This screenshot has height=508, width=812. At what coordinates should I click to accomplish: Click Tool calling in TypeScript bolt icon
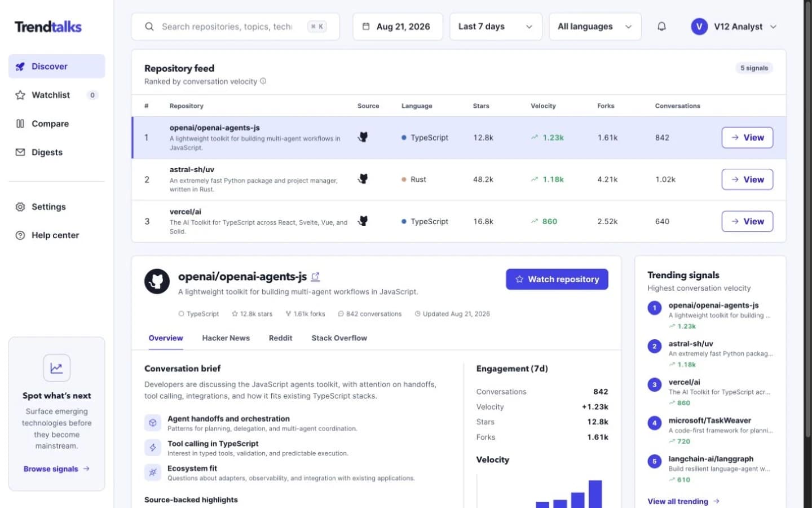(x=152, y=448)
